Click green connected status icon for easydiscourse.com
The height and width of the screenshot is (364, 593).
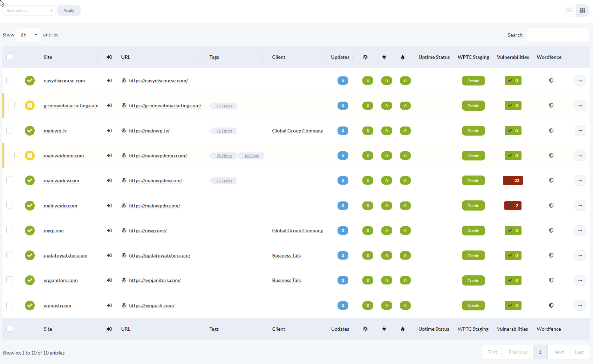tap(30, 81)
